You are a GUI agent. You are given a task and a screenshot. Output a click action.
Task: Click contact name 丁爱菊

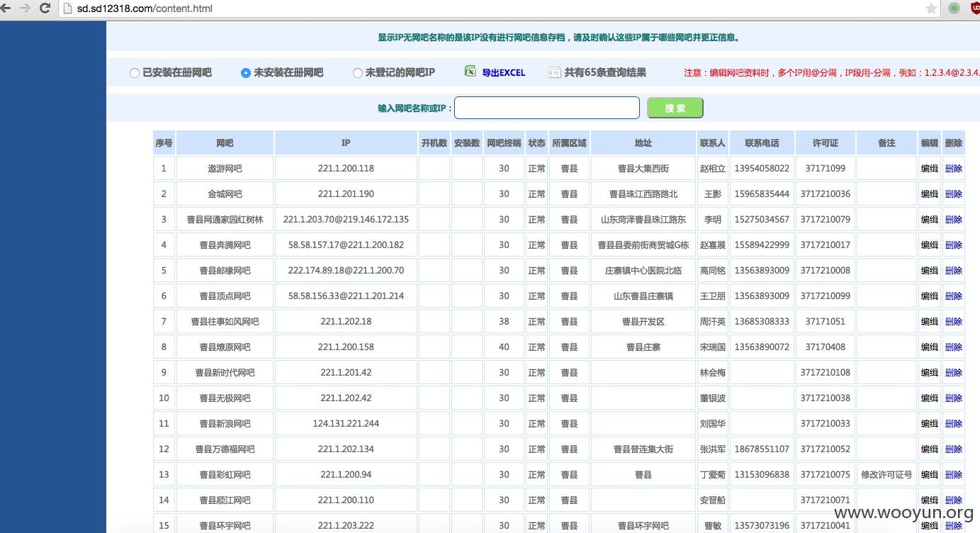(713, 475)
